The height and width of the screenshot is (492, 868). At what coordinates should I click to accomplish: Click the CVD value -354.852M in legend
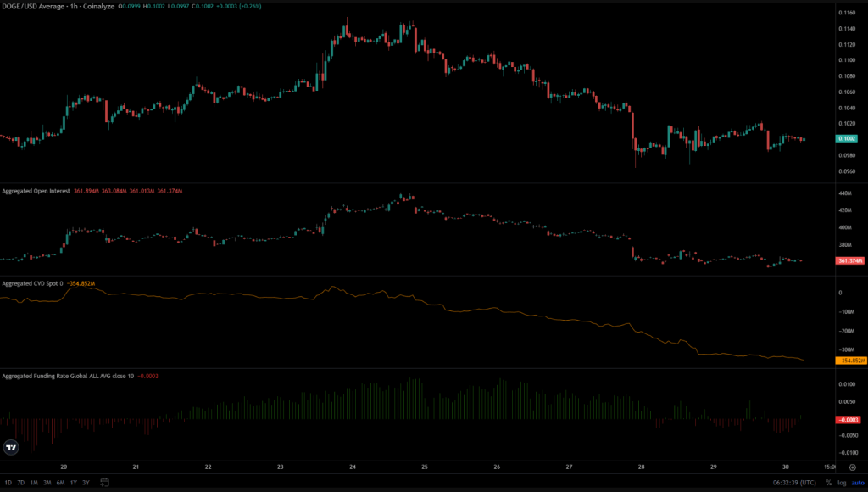pyautogui.click(x=81, y=283)
